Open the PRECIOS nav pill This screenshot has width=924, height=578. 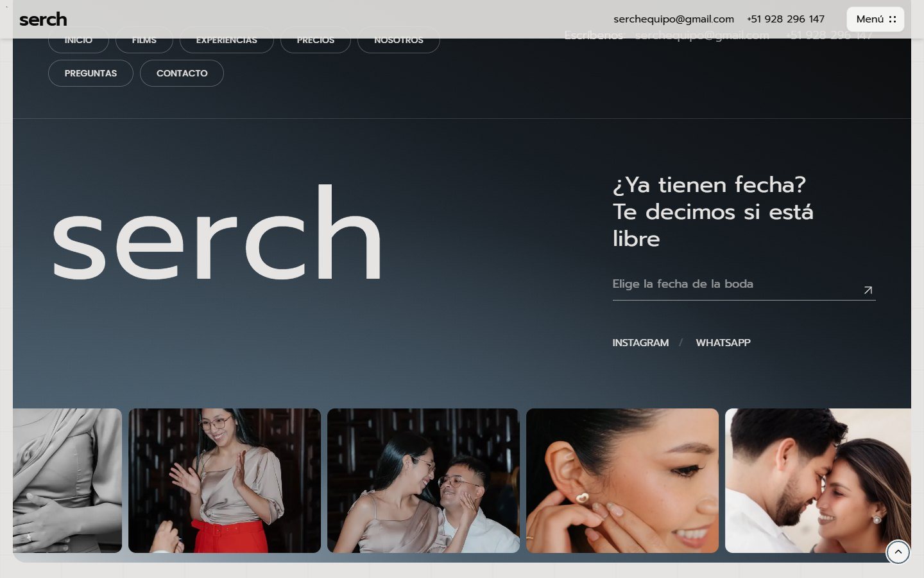316,40
